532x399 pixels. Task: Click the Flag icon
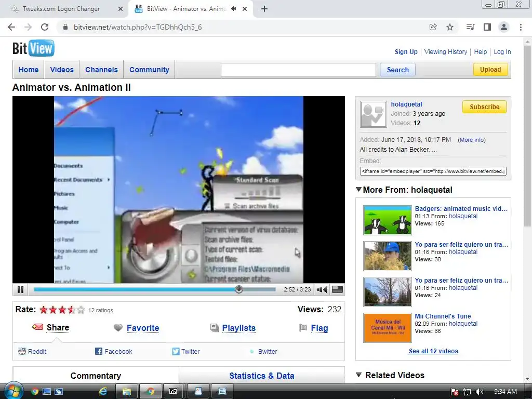click(303, 328)
